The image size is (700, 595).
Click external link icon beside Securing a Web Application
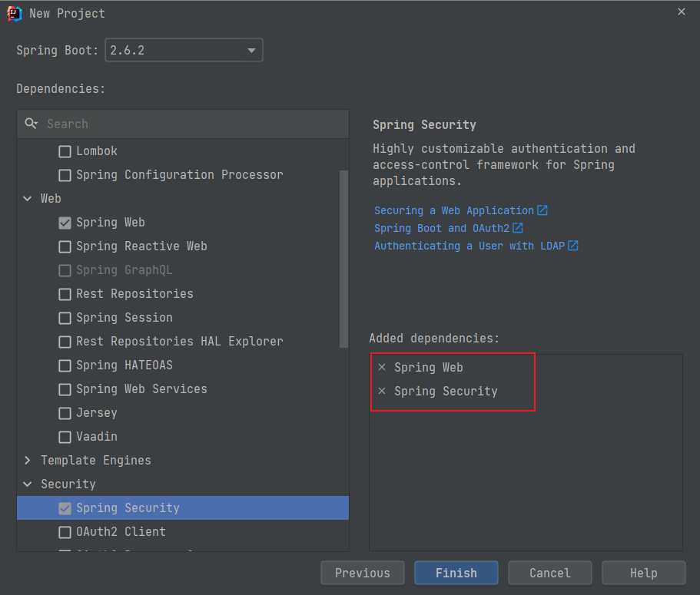542,210
